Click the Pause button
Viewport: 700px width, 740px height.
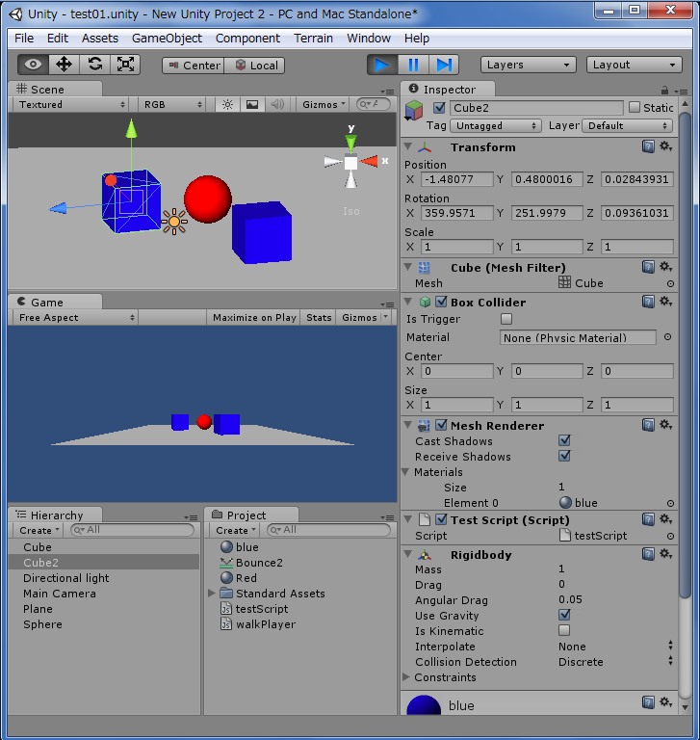point(413,65)
